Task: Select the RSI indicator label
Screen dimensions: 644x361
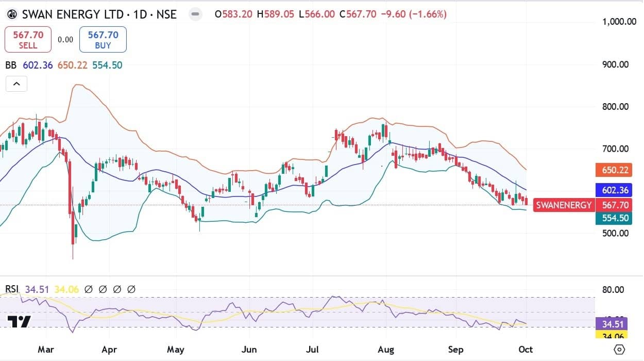Action: (13, 289)
